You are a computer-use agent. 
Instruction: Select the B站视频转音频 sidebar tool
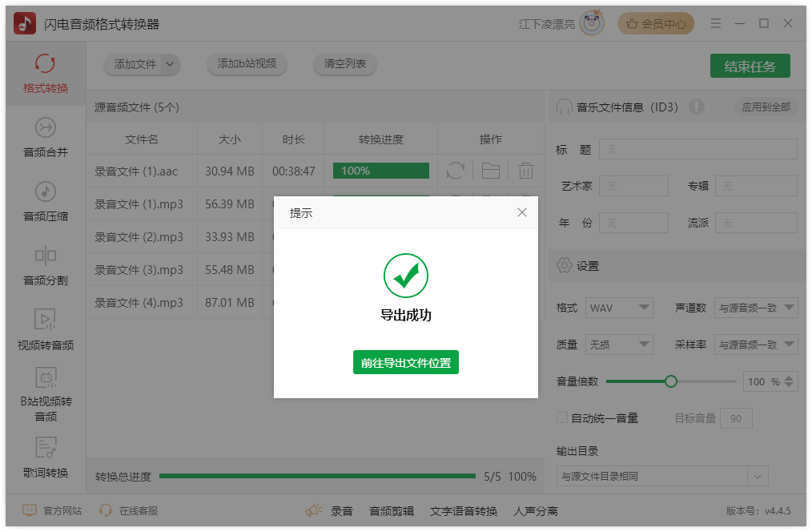pyautogui.click(x=46, y=398)
